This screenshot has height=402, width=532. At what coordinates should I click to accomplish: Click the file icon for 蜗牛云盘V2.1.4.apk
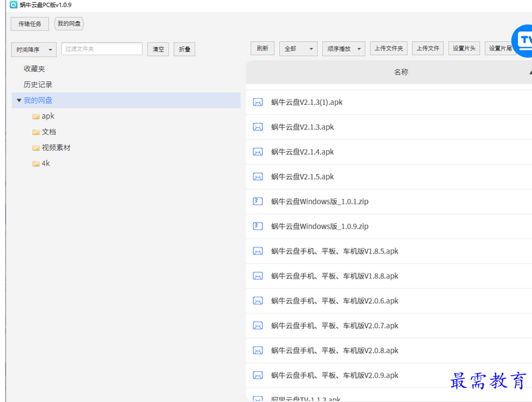pos(258,152)
